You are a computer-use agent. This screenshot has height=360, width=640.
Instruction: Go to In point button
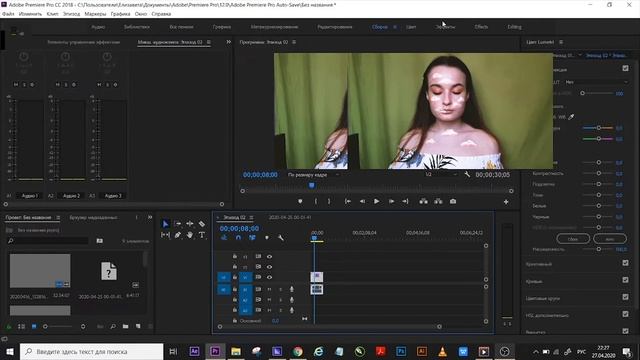348,201
